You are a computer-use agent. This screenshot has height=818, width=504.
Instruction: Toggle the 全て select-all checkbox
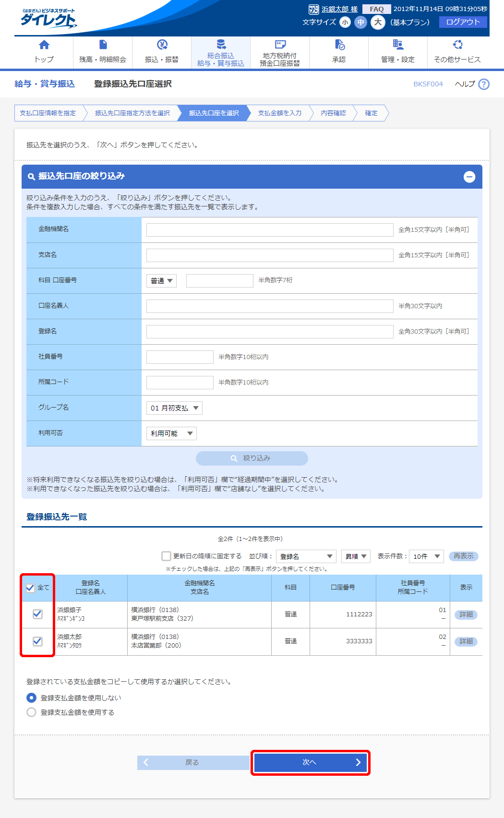pyautogui.click(x=30, y=588)
